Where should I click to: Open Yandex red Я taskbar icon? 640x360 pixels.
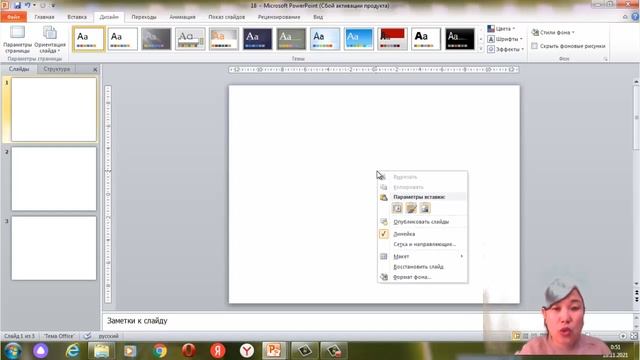click(218, 351)
